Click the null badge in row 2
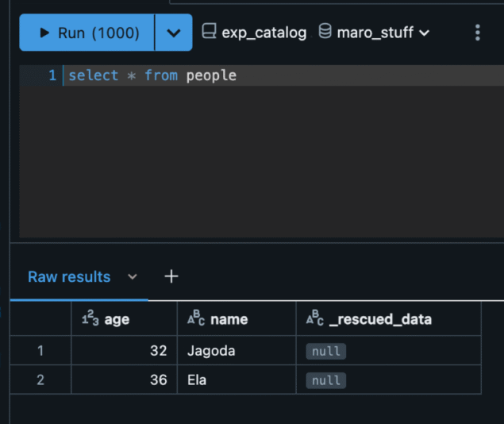504x424 pixels. coord(326,380)
